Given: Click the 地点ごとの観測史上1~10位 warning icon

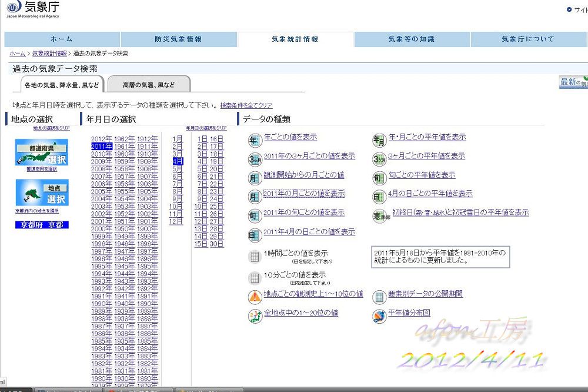Looking at the screenshot, I should point(254,297).
